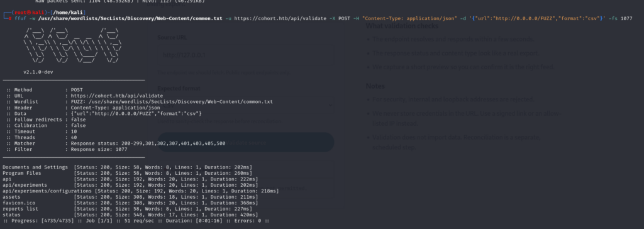Click the 'status' result row with size 548
The width and height of the screenshot is (644, 229).
tap(130, 215)
